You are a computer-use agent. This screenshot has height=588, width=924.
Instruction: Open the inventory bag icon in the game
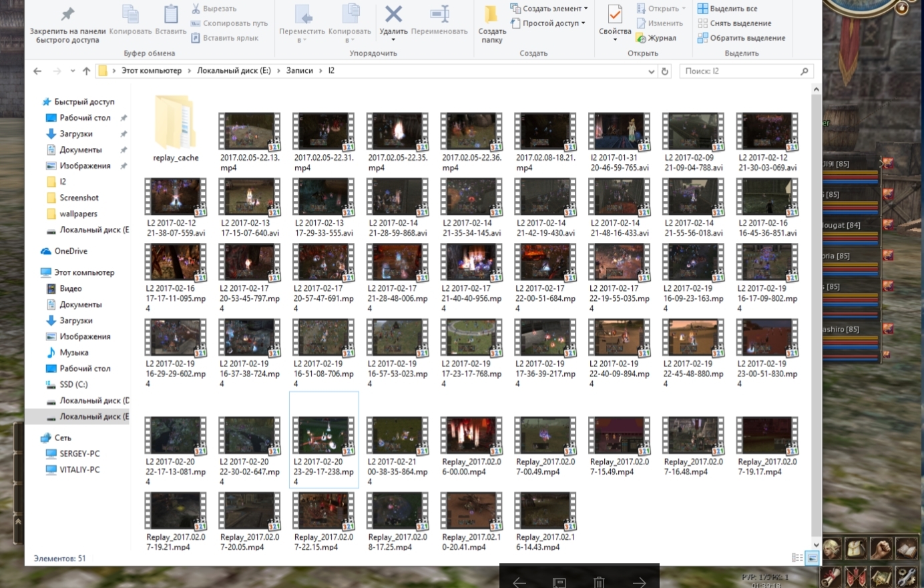[857, 550]
